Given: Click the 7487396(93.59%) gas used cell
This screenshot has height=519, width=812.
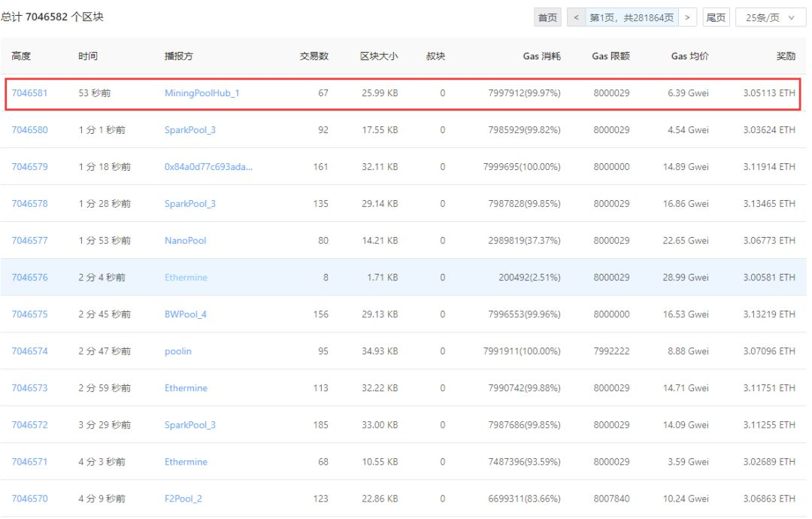Looking at the screenshot, I should tap(524, 462).
